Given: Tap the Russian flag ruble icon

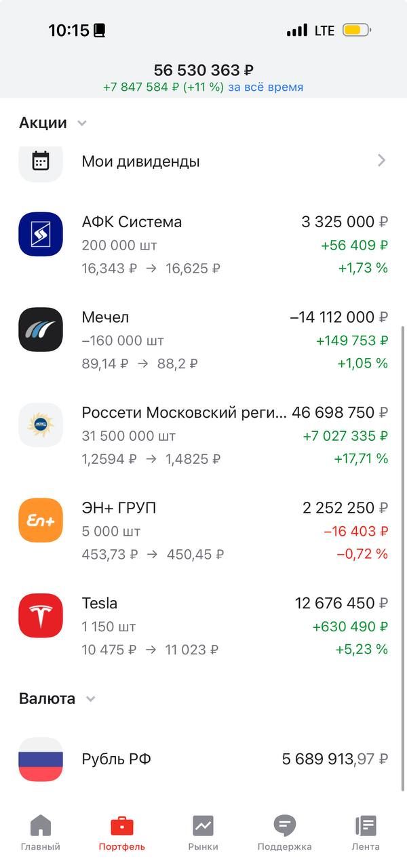Looking at the screenshot, I should pos(41,759).
